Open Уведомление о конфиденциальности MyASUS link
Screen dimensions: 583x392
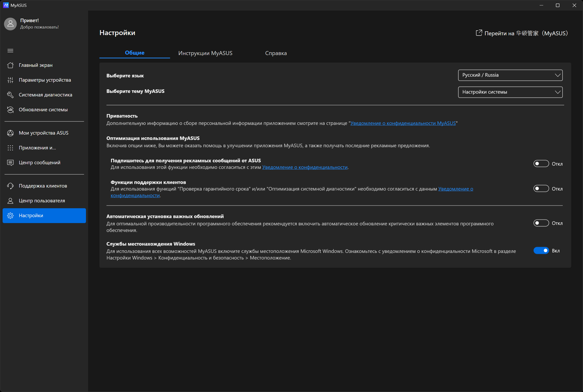403,123
